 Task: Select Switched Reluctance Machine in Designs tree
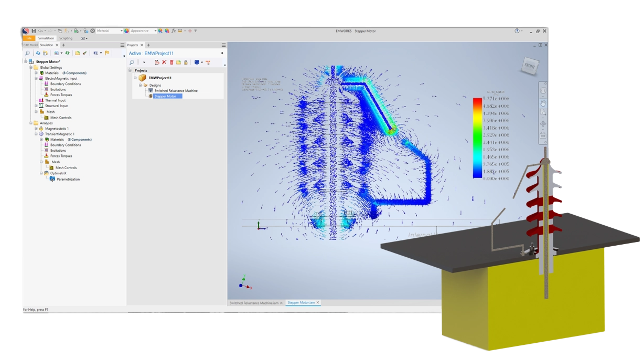pyautogui.click(x=176, y=91)
